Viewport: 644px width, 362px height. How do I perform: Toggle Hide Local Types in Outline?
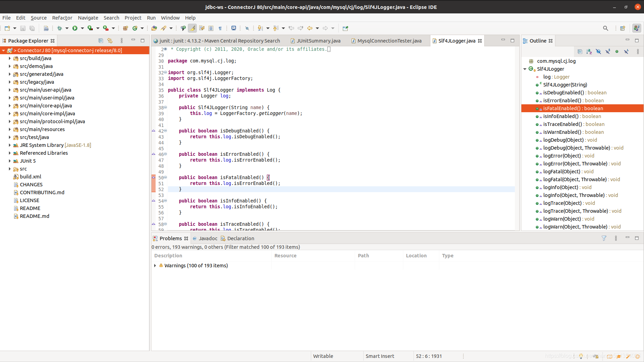coord(626,51)
